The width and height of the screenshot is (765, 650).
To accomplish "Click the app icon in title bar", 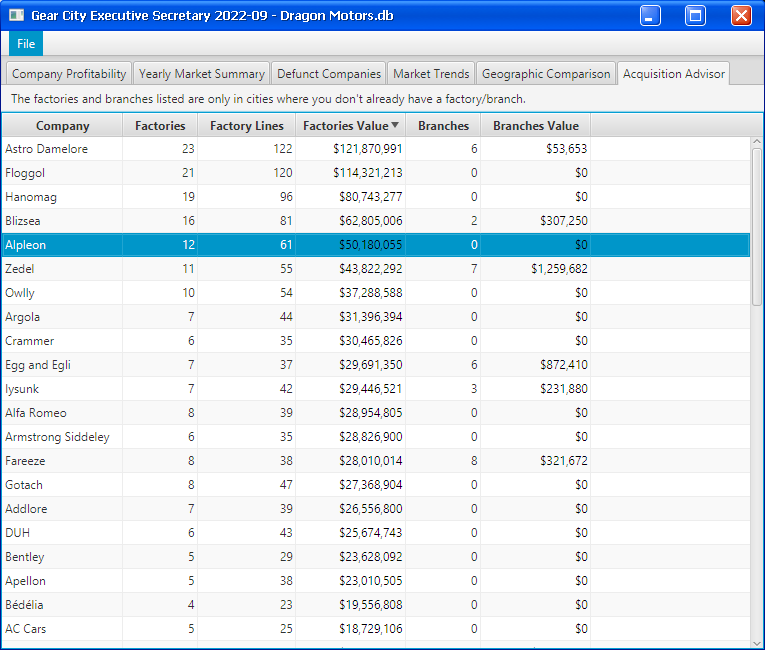I will pyautogui.click(x=16, y=15).
